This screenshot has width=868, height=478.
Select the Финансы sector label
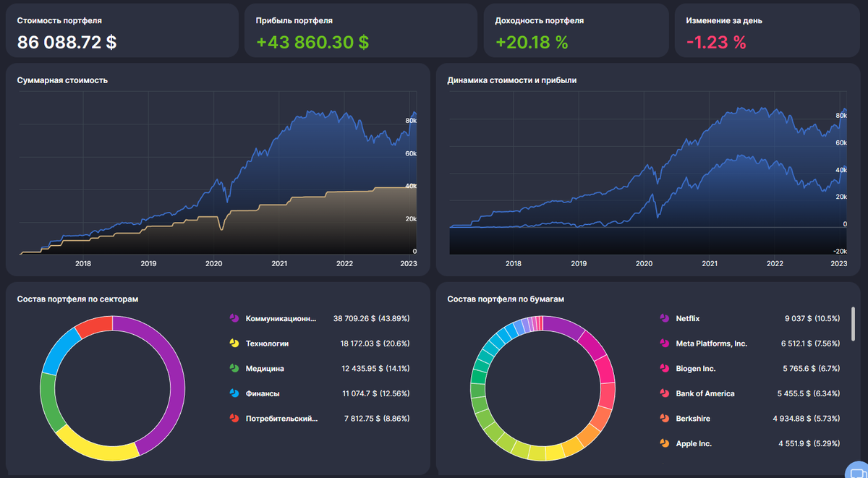[263, 393]
